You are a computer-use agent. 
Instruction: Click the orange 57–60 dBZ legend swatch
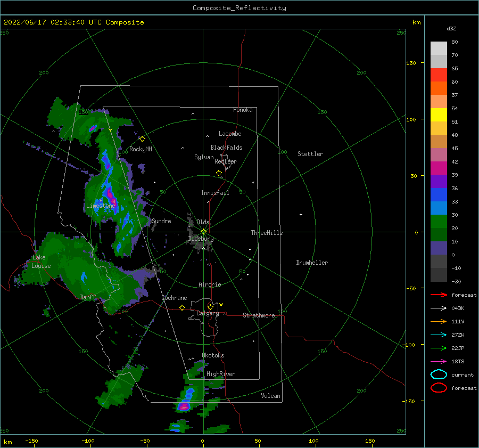click(x=439, y=88)
